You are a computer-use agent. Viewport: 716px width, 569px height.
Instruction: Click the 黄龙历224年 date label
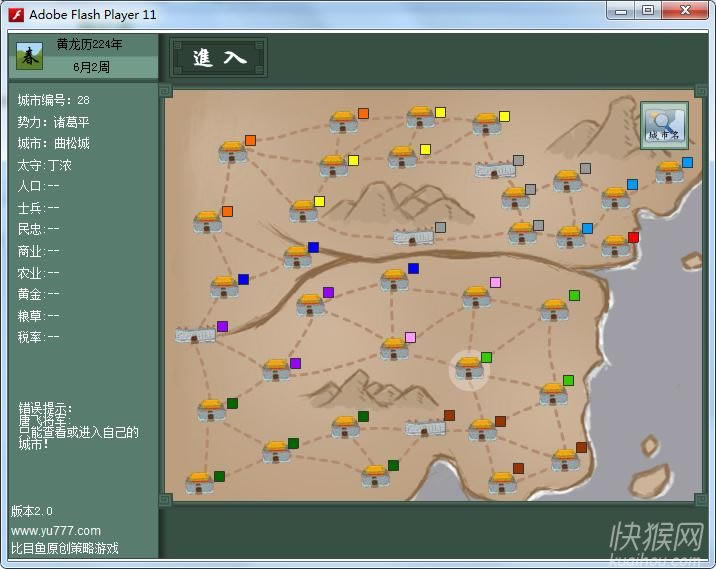(x=90, y=45)
